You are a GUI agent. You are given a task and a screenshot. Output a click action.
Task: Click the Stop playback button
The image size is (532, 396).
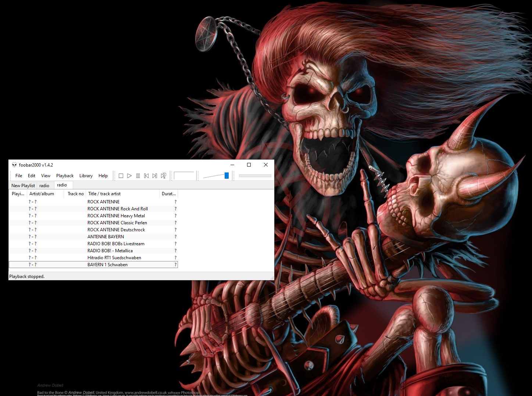(x=121, y=176)
